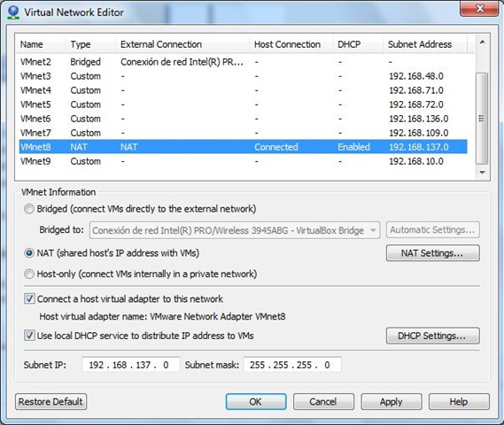Select the VMnet2 Bridged row
Screen dimensions: 504x425
pos(243,62)
